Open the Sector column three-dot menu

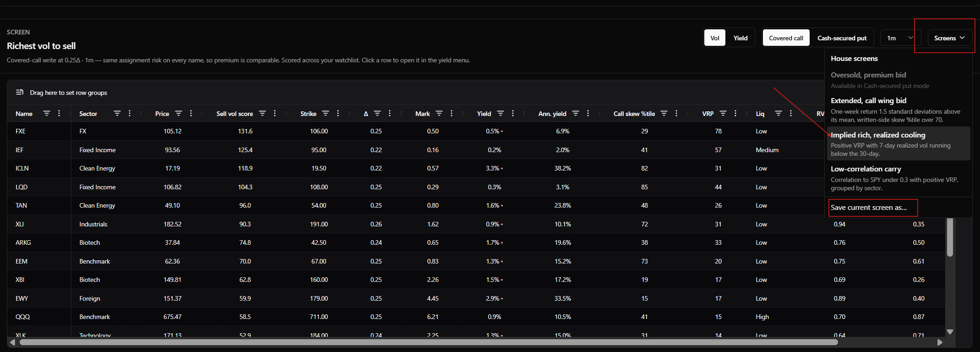coord(130,113)
